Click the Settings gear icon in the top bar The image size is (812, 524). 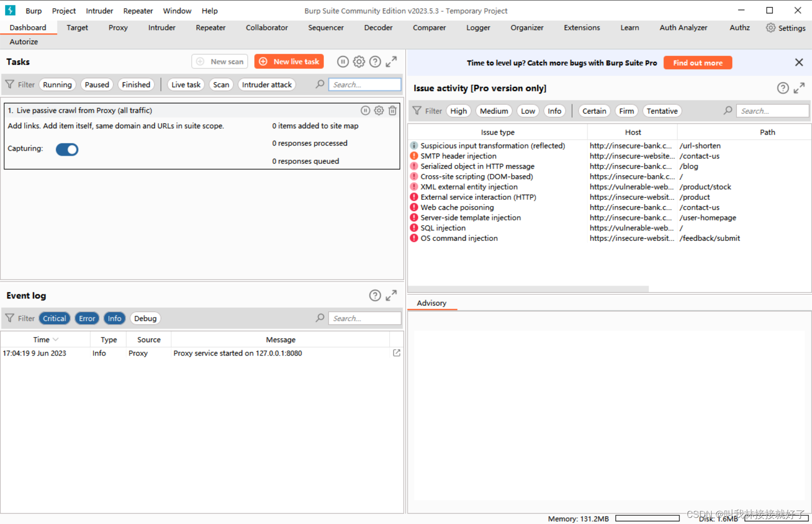[771, 28]
